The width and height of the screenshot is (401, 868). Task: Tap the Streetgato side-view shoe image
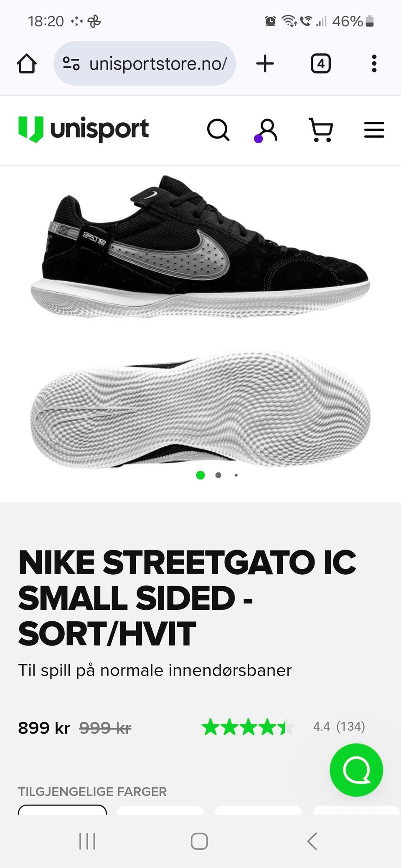[200, 246]
